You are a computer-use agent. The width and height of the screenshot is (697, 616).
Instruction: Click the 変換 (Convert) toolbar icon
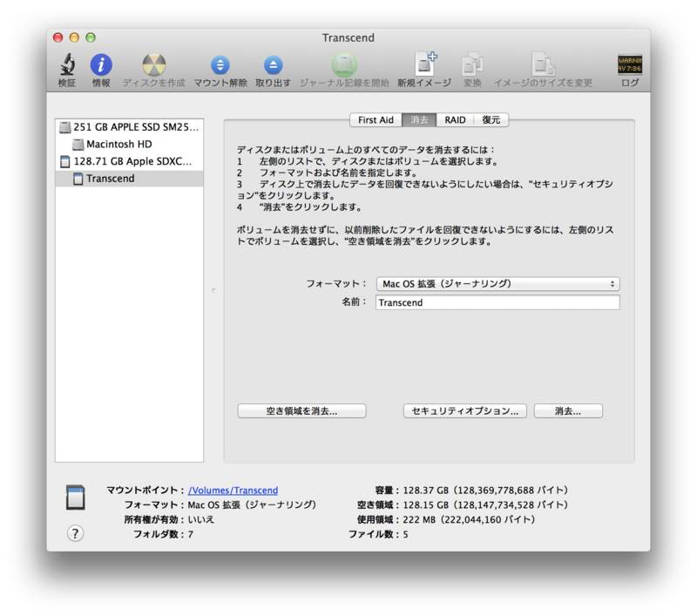[x=474, y=64]
